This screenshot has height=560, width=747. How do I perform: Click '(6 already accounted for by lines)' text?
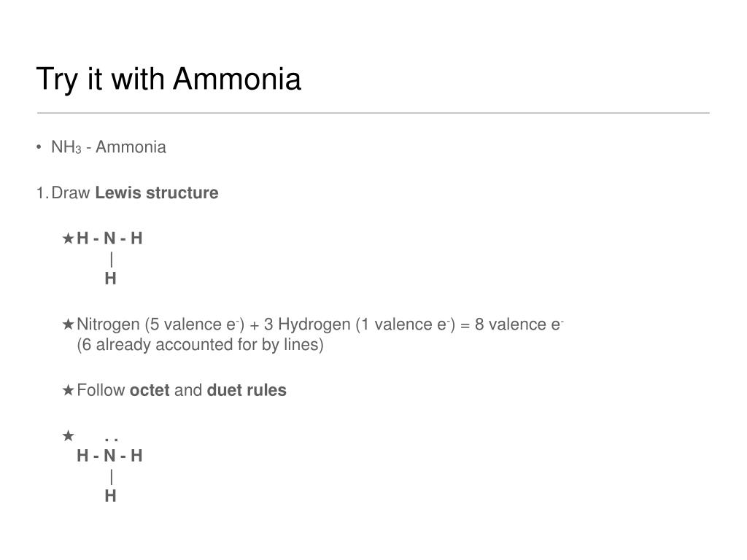[200, 345]
